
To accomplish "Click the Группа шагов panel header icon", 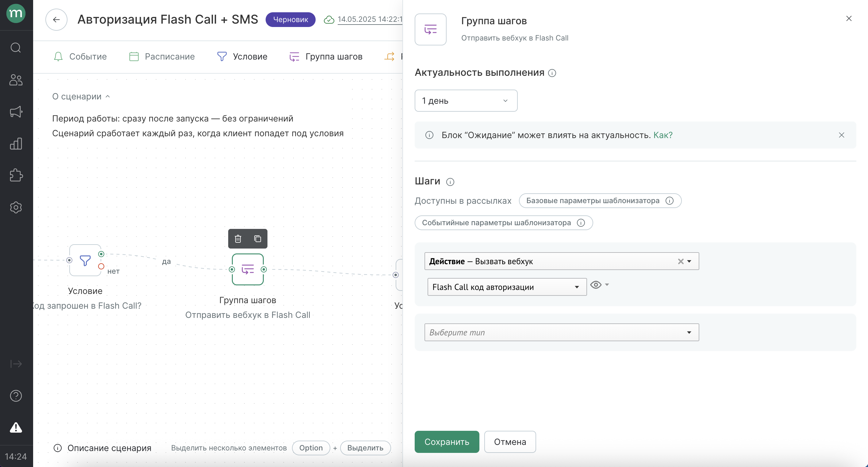I will (x=430, y=29).
